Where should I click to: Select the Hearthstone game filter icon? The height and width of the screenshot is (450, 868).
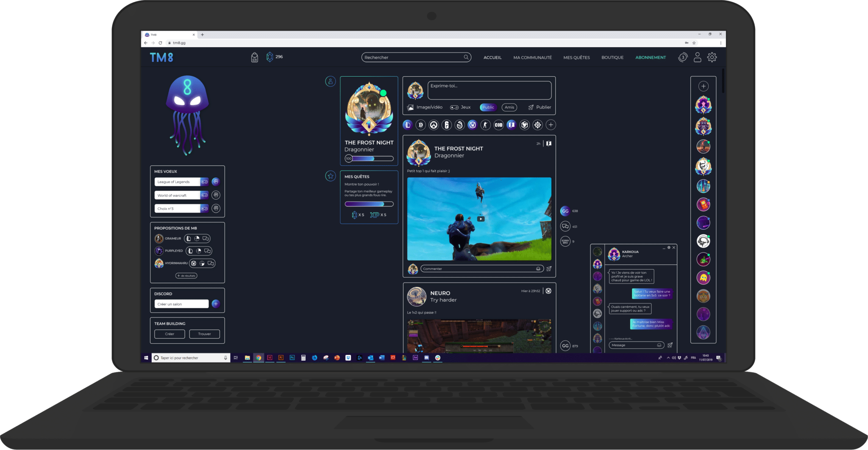point(538,125)
